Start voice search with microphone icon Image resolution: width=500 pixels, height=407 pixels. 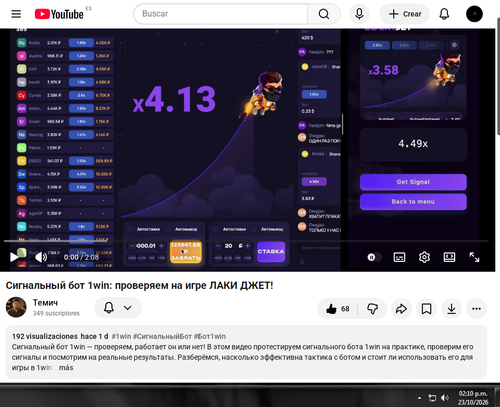[359, 14]
